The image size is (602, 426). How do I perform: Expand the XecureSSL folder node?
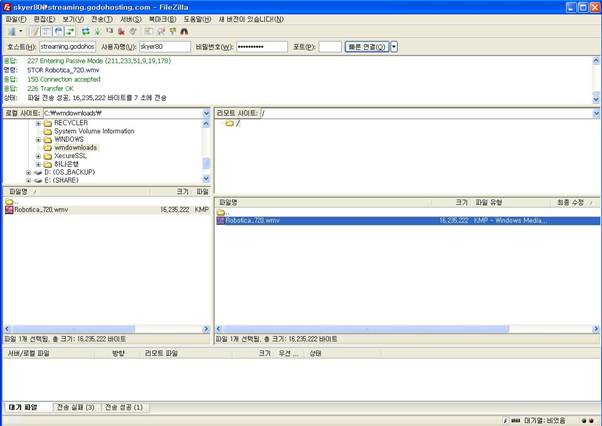pos(38,156)
